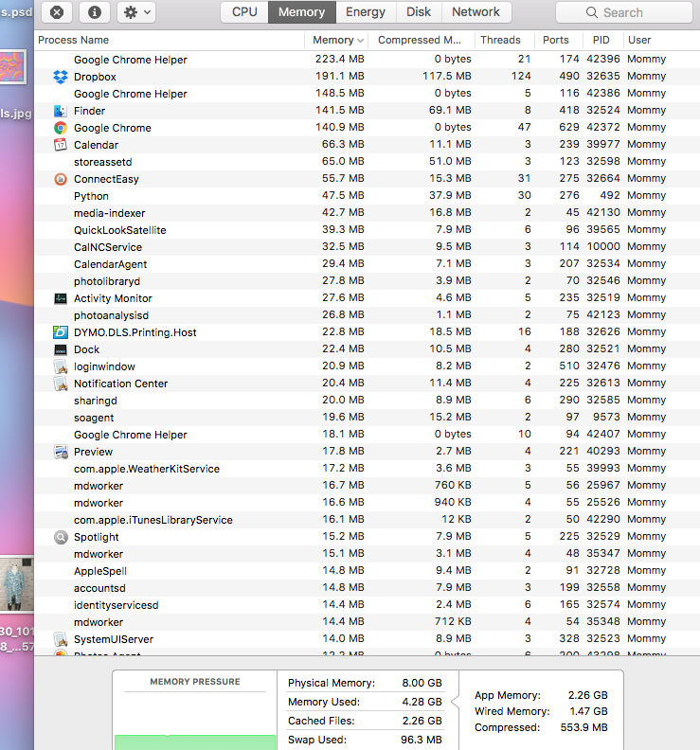Click the Quit Process stop icon
Viewport: 700px width, 750px height.
(x=57, y=12)
